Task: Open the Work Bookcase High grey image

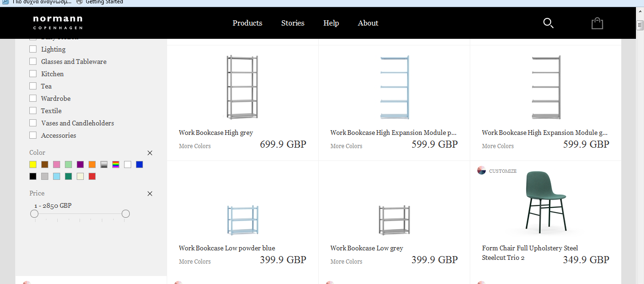Action: 242,87
